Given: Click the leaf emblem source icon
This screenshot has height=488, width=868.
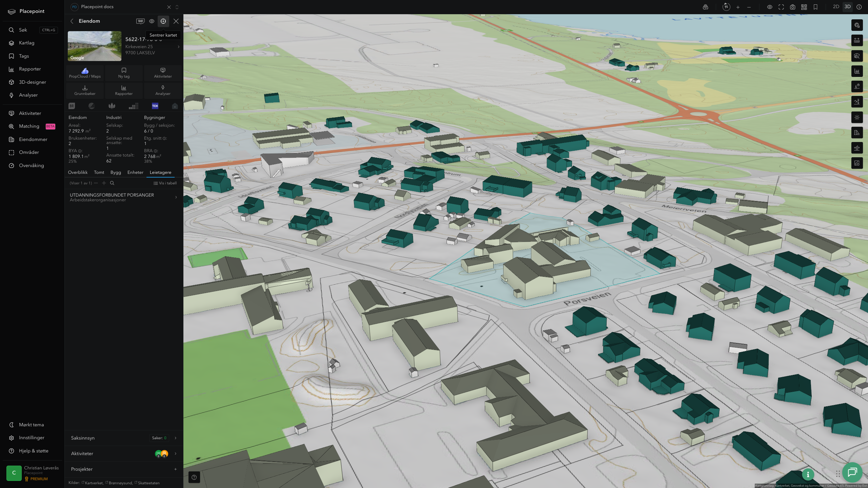Looking at the screenshot, I should click(x=112, y=106).
